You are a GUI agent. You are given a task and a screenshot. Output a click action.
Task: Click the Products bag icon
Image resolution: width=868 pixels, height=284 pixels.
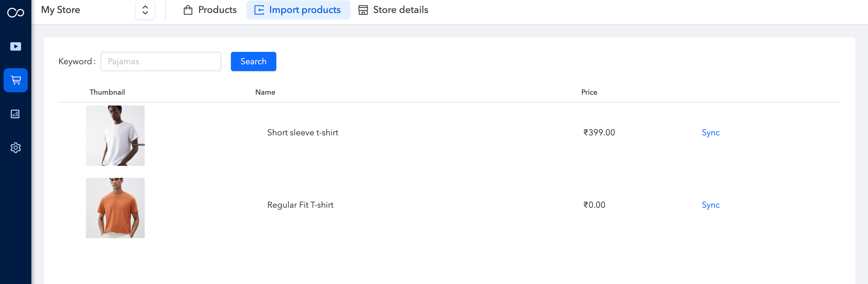(x=188, y=10)
